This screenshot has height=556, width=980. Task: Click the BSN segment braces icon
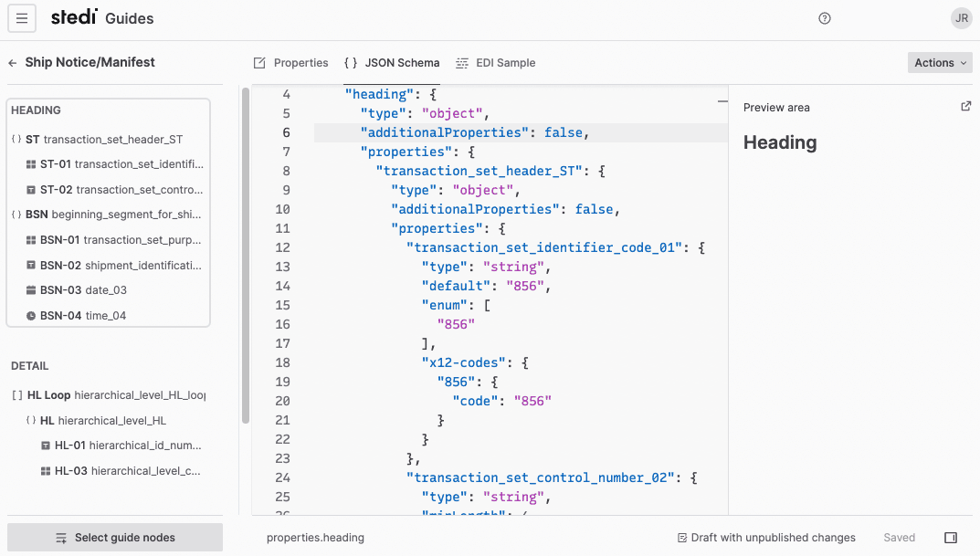[16, 215]
